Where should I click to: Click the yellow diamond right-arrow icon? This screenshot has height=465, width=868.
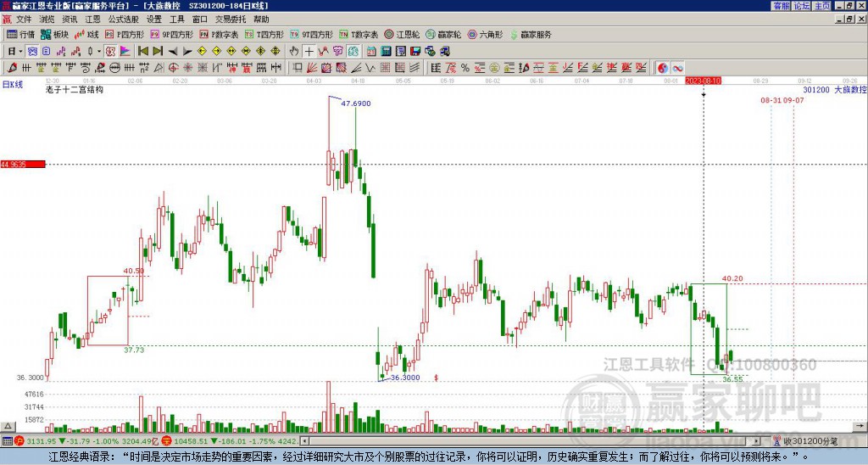(216, 52)
